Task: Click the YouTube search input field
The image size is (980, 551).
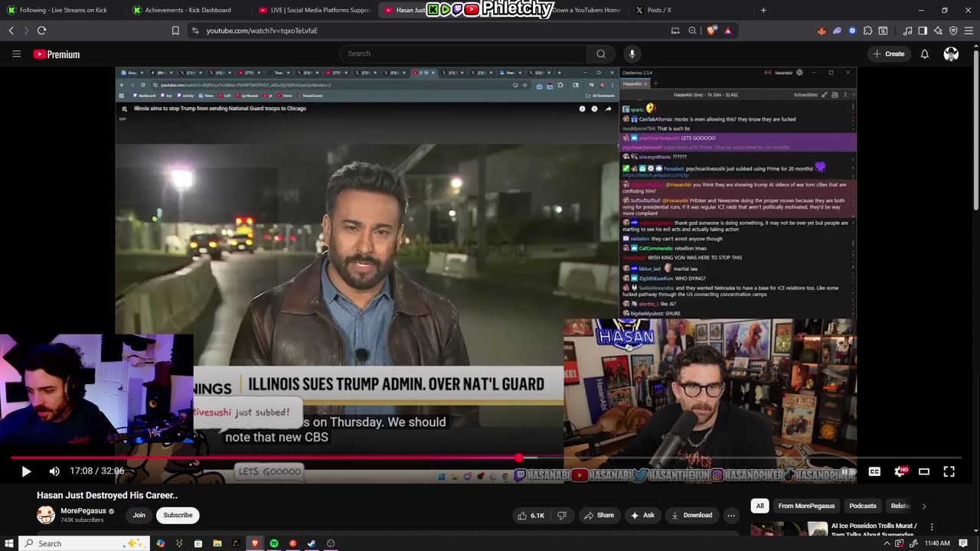Action: point(464,54)
